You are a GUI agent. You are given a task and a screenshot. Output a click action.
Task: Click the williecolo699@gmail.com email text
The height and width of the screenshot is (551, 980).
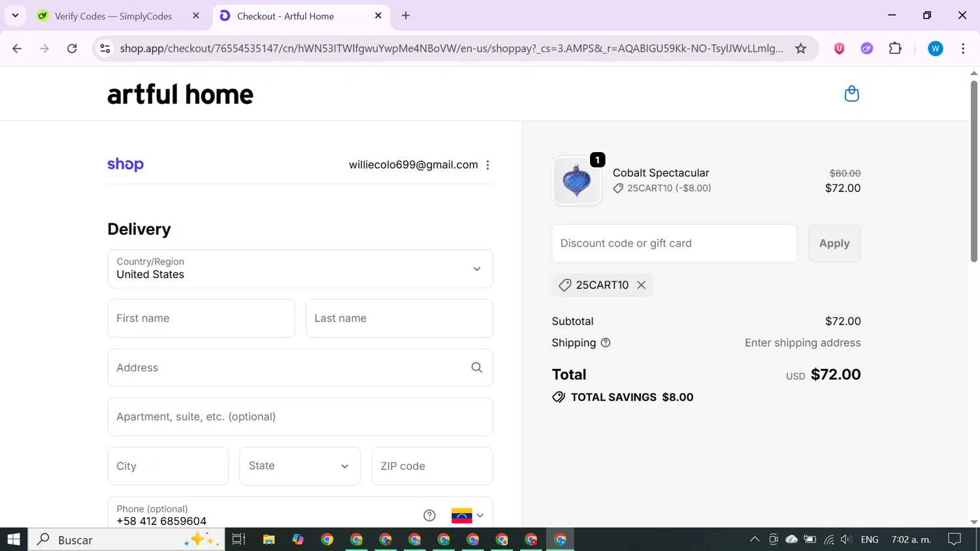point(414,165)
